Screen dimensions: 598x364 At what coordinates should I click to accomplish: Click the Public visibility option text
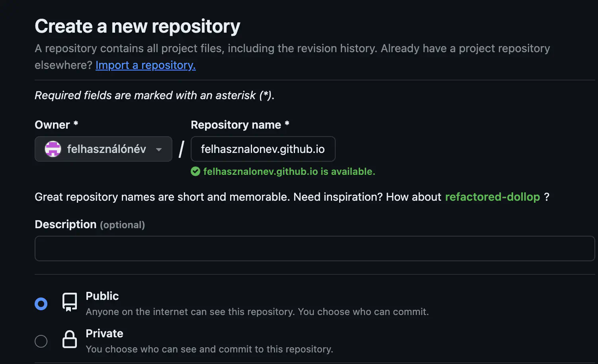point(102,296)
